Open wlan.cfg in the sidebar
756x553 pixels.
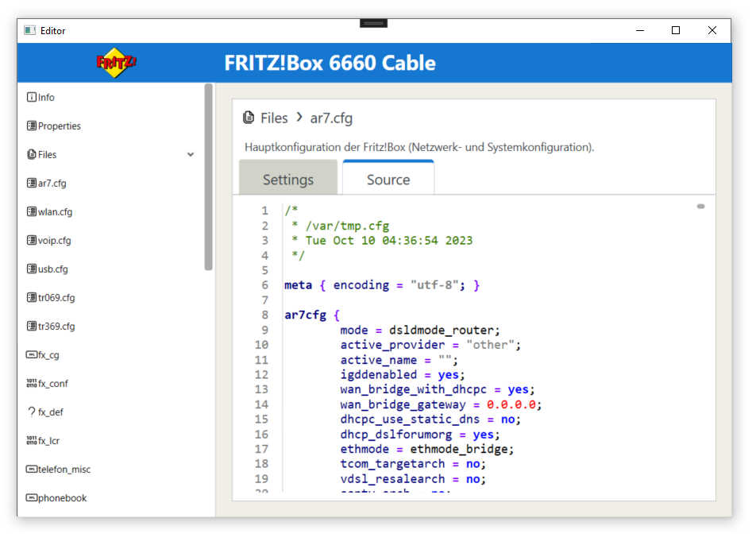(x=55, y=212)
